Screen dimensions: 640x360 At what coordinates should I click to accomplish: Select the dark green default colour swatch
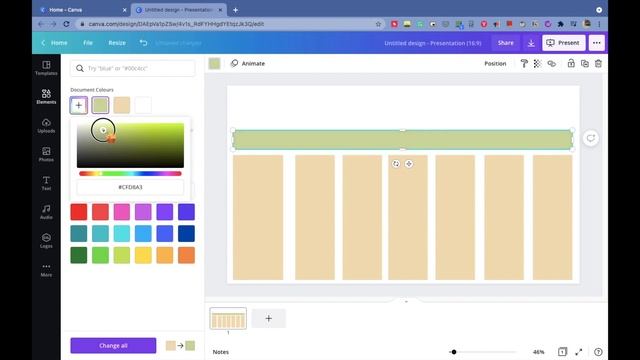[x=79, y=255]
